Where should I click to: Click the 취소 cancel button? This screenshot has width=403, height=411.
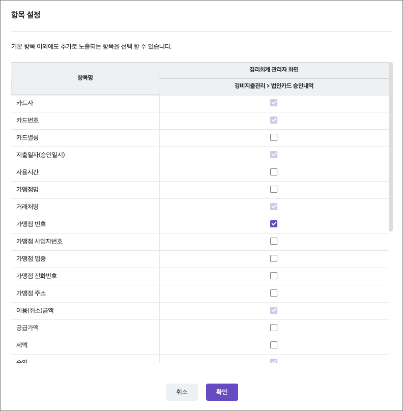point(182,392)
